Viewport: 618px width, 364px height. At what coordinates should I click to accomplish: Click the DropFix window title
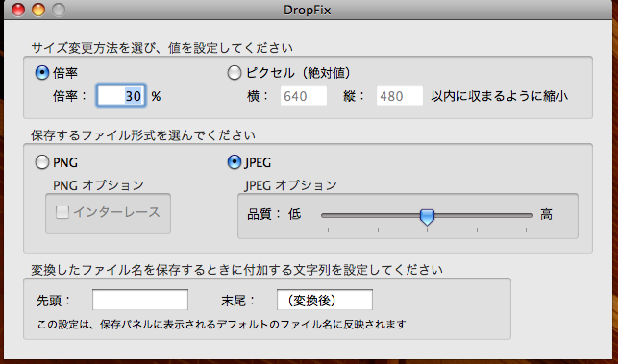(x=308, y=10)
